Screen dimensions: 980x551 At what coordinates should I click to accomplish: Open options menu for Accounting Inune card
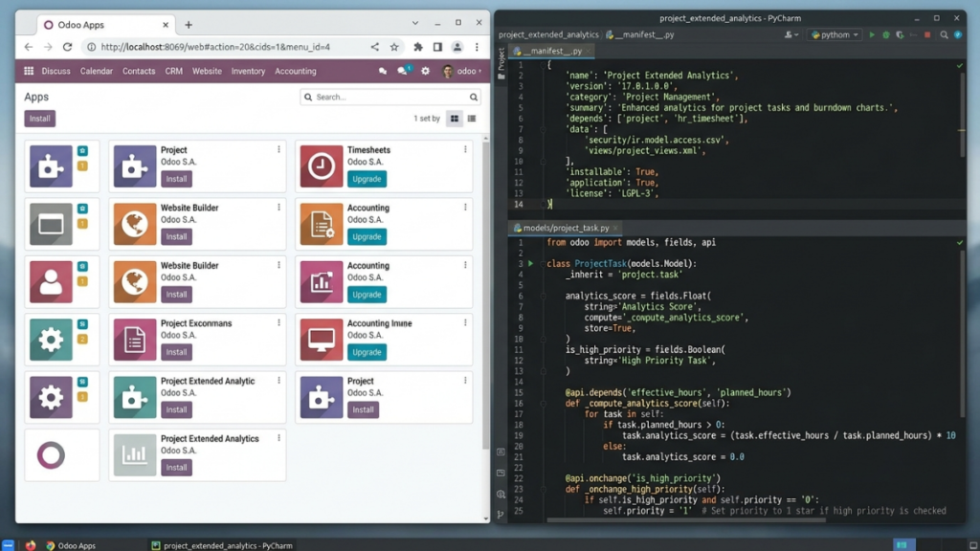(x=465, y=323)
